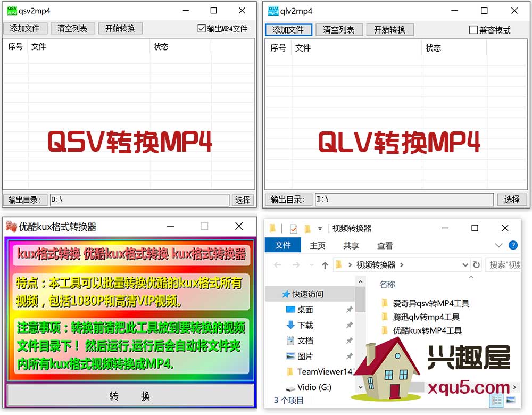Open the Customize Quick Access Toolbar dropdown

click(320, 229)
